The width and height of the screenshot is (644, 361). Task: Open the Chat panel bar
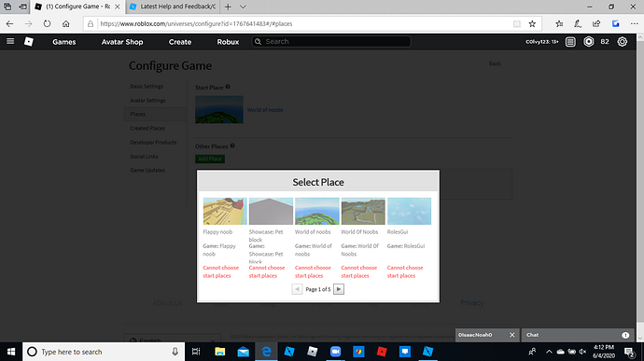tap(578, 335)
